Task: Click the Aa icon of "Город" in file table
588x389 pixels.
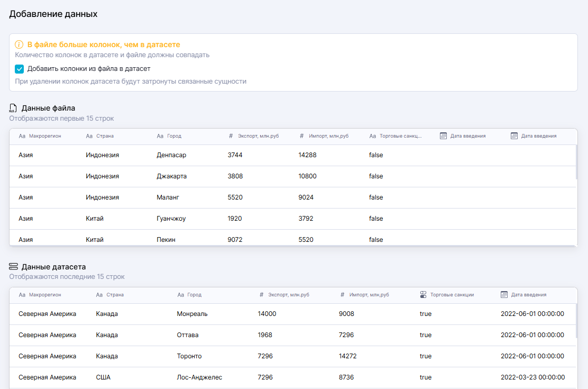Action: (160, 136)
